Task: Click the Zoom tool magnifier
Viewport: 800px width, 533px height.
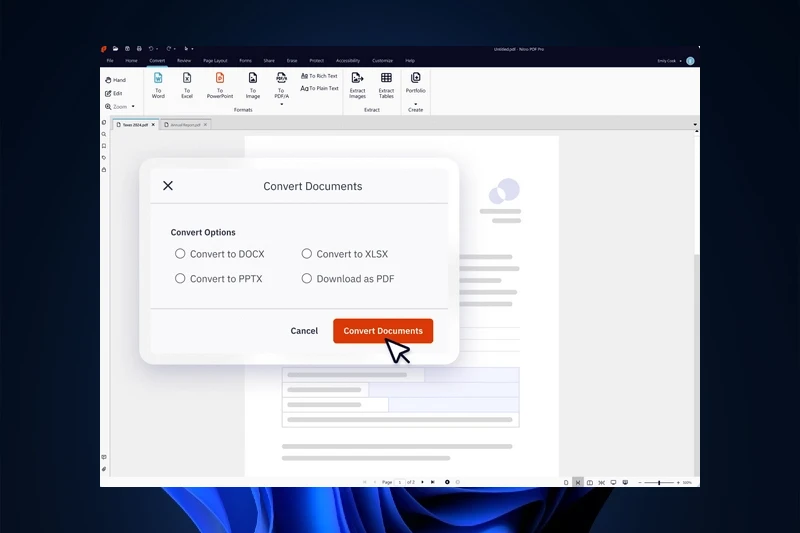Action: 108,107
